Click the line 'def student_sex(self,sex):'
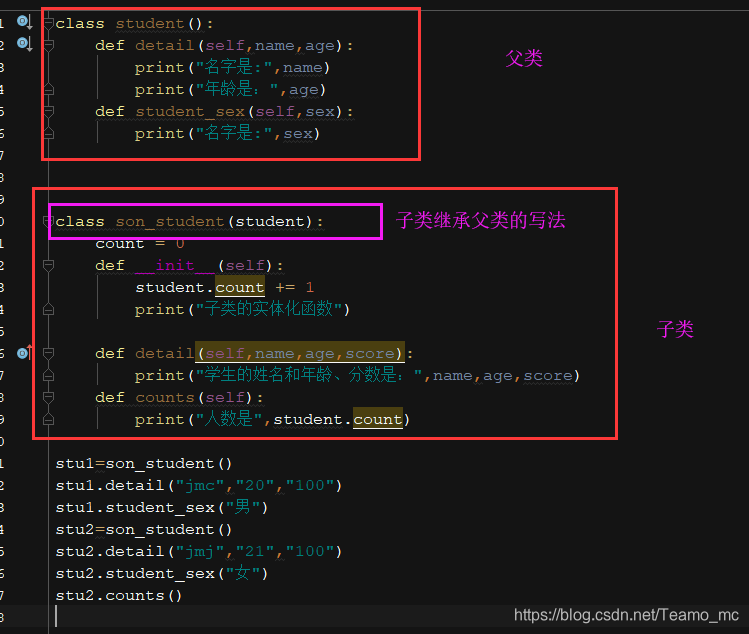This screenshot has height=634, width=749. coord(224,111)
